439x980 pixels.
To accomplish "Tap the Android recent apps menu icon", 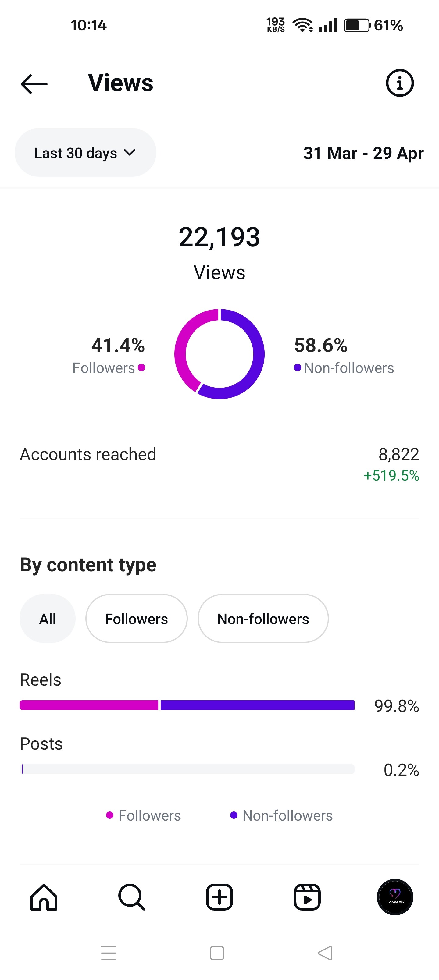I will tap(109, 953).
